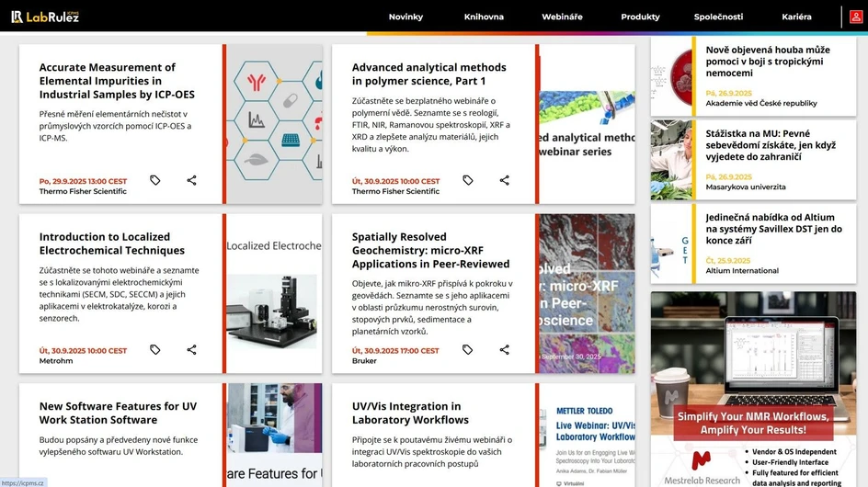This screenshot has width=868, height=487.
Task: Open 'Introduction to Localized Electrochemical Techniques' title
Action: 112,243
